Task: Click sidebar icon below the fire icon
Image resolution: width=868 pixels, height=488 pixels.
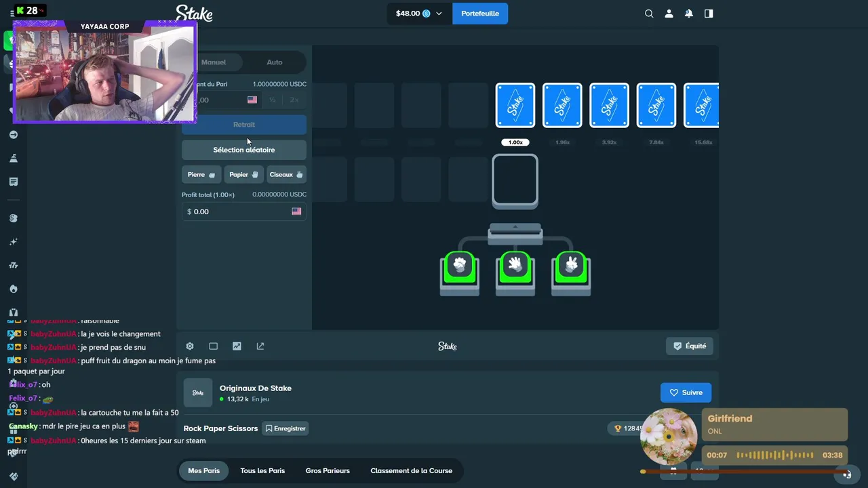Action: pos(14,312)
